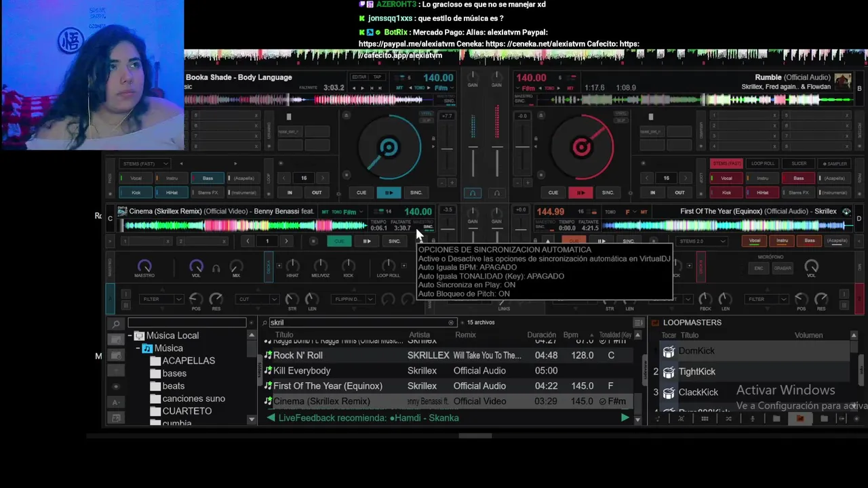
Task: Toggle left channel headphone cue button
Action: pos(473,193)
